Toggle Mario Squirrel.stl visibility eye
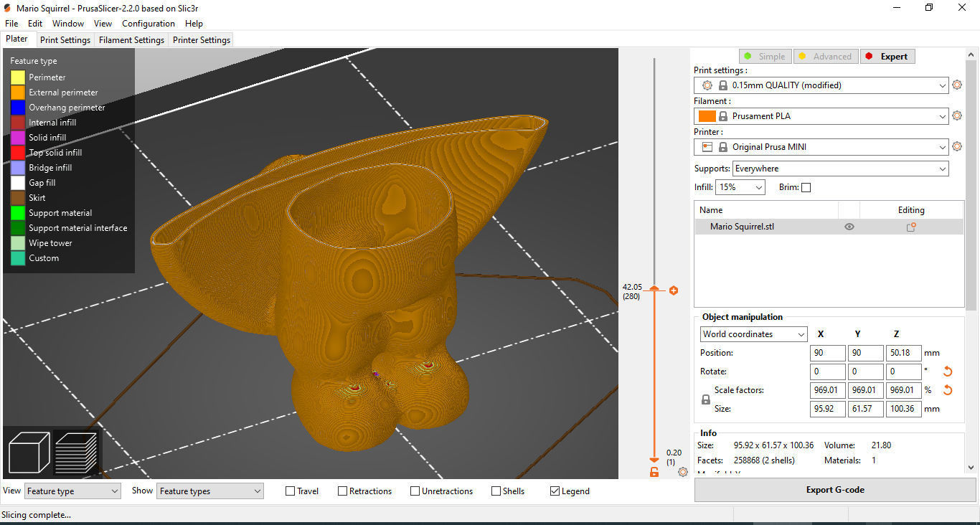The width and height of the screenshot is (980, 525). point(849,227)
